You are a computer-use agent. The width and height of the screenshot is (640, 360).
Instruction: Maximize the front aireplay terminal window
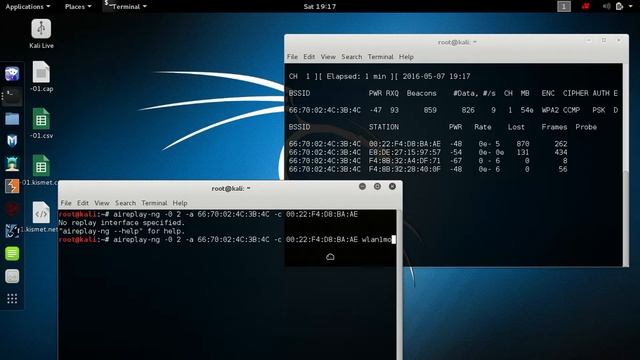click(377, 186)
